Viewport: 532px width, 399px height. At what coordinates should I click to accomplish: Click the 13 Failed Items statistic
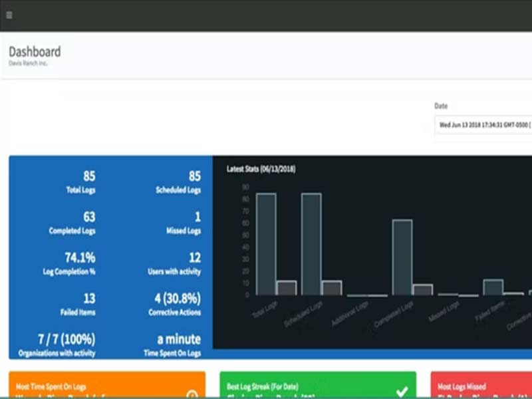(78, 305)
